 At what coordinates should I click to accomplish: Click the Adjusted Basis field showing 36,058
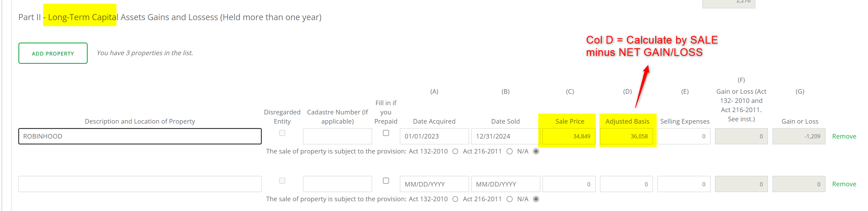click(x=626, y=136)
